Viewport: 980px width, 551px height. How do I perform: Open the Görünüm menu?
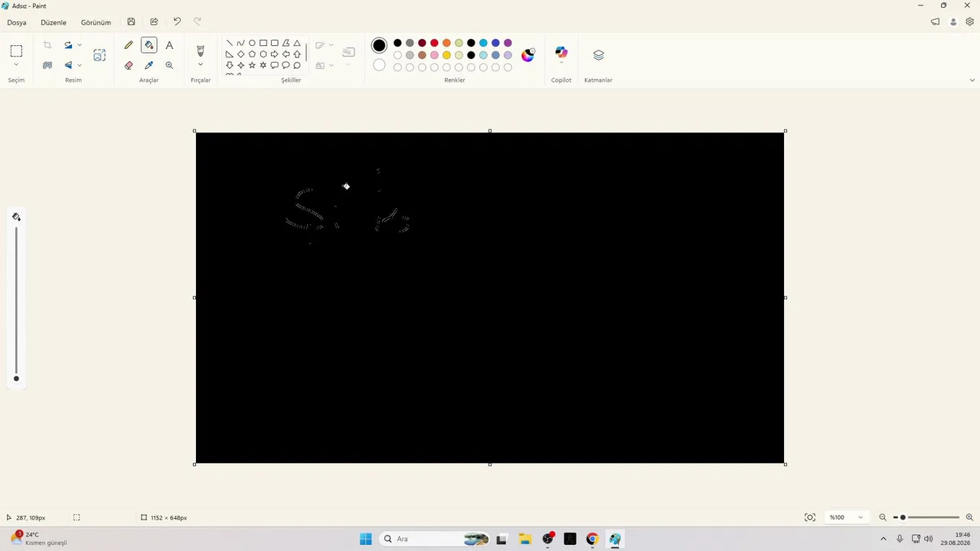tap(96, 22)
